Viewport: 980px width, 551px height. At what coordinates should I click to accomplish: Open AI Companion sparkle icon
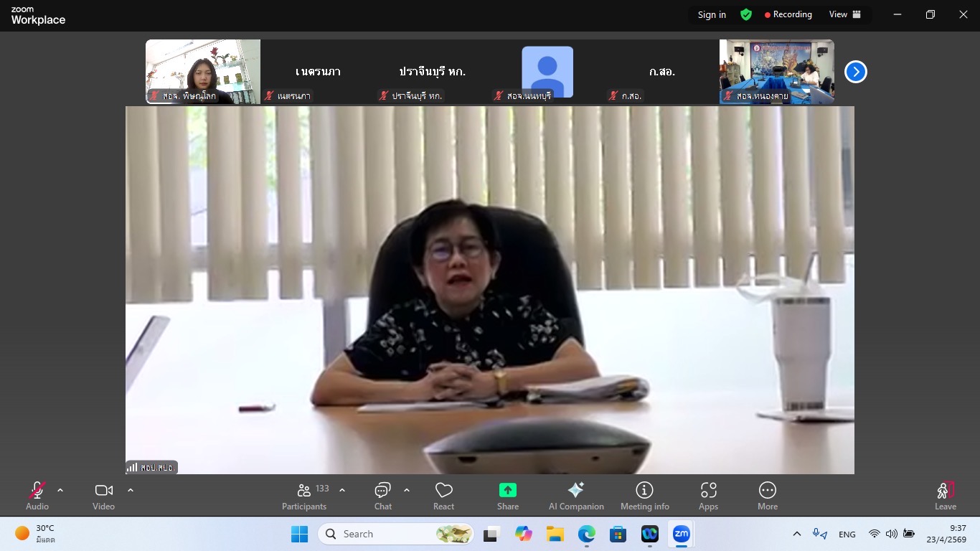[575, 491]
